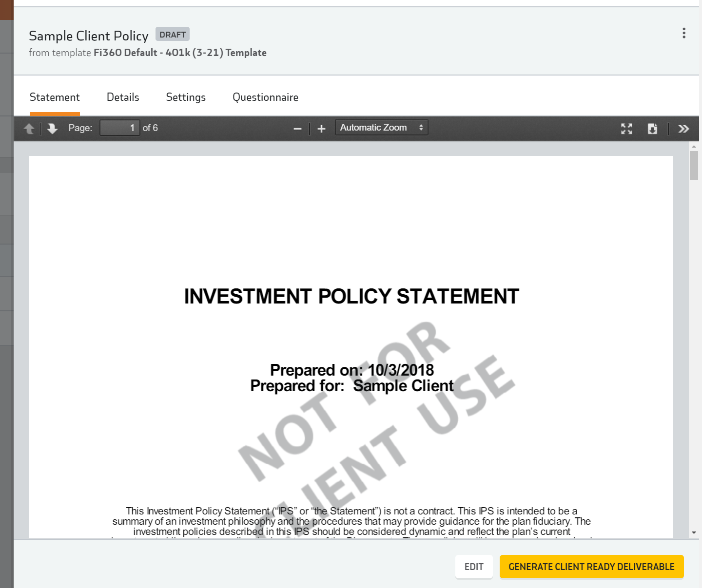Click the scrollbar down arrow
This screenshot has height=588, width=702.
pos(694,533)
